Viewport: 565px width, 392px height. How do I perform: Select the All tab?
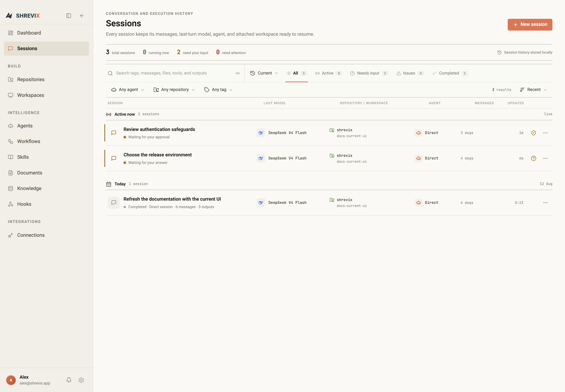(x=296, y=73)
